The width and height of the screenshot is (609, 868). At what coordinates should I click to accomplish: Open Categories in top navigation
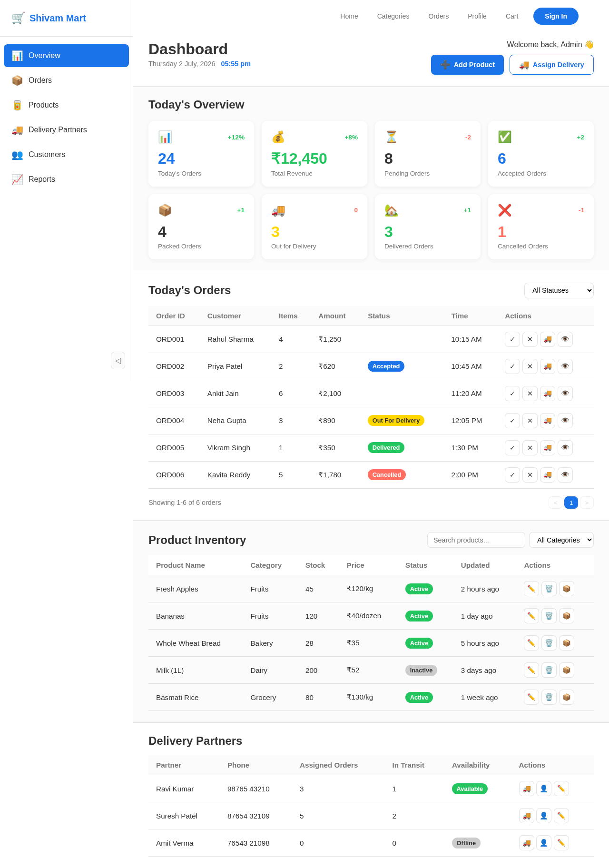pyautogui.click(x=393, y=16)
